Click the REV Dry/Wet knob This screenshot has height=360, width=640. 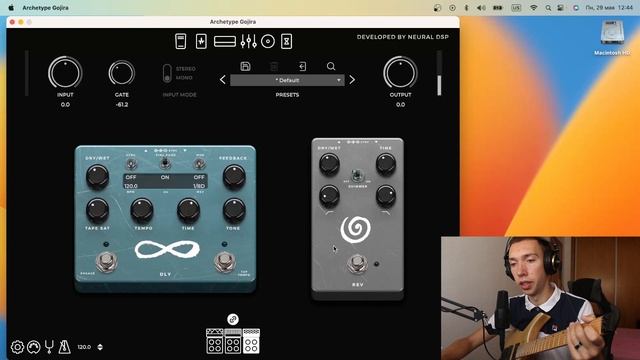click(x=329, y=164)
